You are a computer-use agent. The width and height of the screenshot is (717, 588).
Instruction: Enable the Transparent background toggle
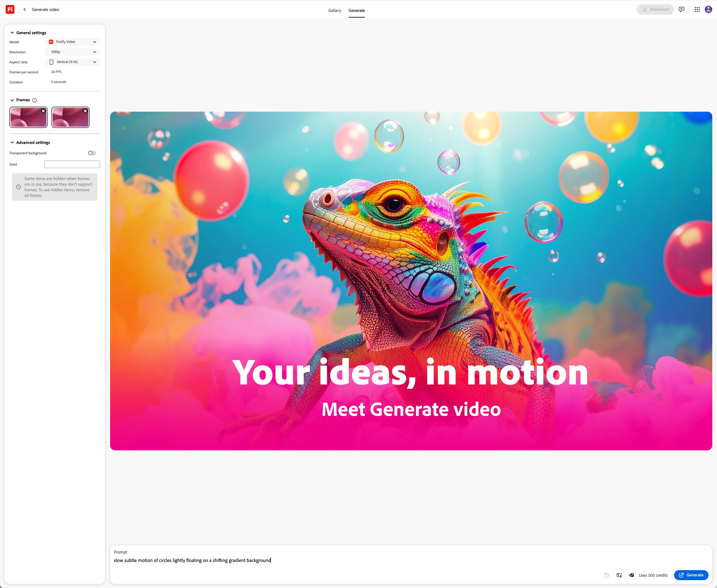click(x=92, y=153)
